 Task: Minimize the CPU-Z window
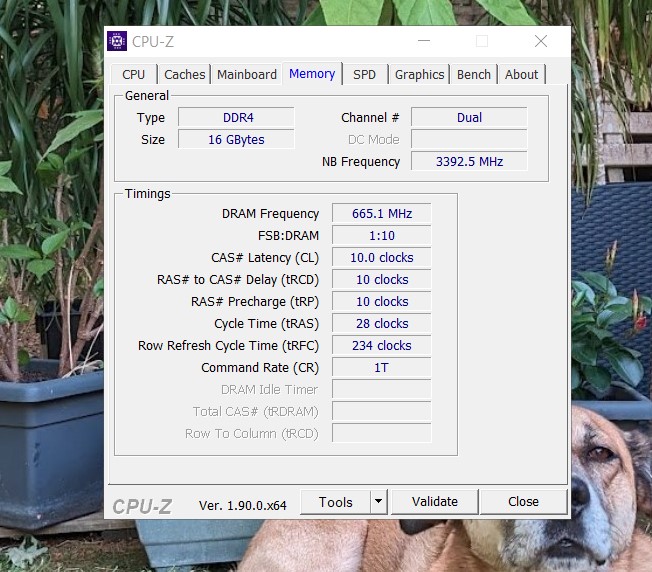(x=424, y=41)
